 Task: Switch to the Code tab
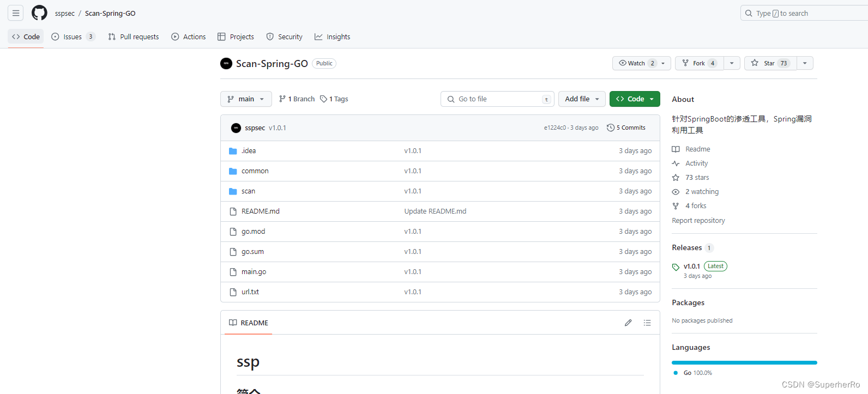26,37
